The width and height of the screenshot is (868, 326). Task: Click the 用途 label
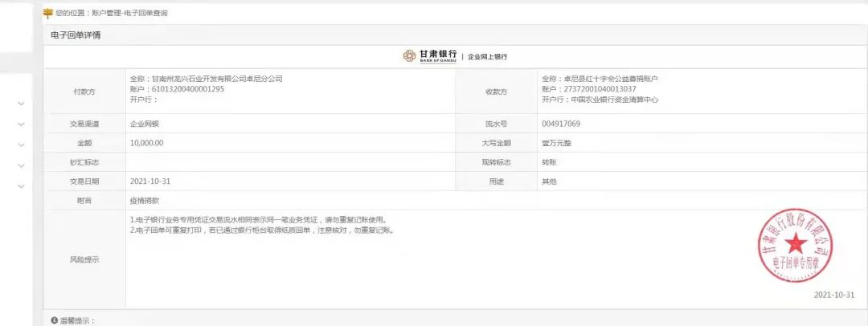point(496,181)
